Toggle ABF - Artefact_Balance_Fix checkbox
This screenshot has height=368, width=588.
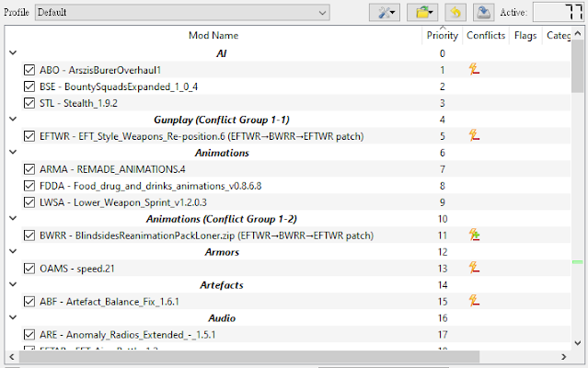[29, 302]
